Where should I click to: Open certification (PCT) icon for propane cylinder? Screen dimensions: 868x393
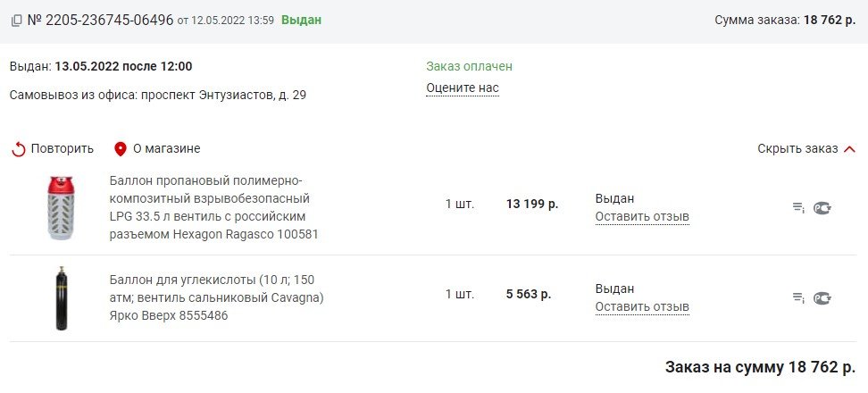(x=822, y=208)
